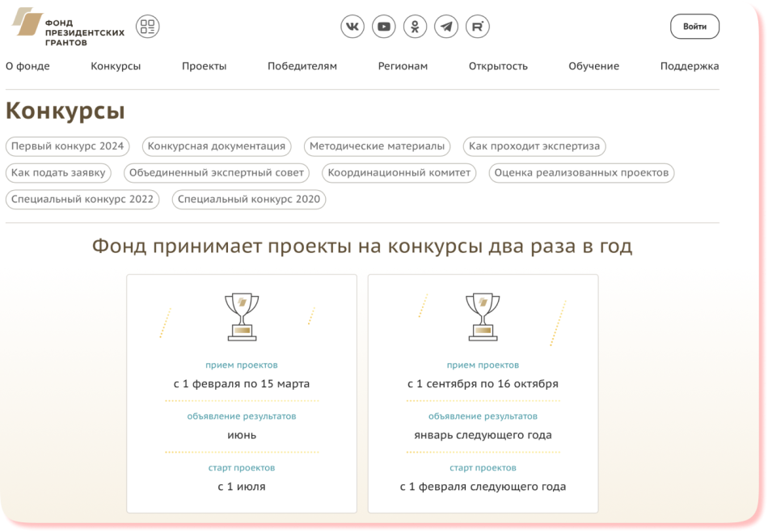The image size is (768, 532).
Task: Select the Первый конкурс 2024 tag
Action: coord(68,146)
